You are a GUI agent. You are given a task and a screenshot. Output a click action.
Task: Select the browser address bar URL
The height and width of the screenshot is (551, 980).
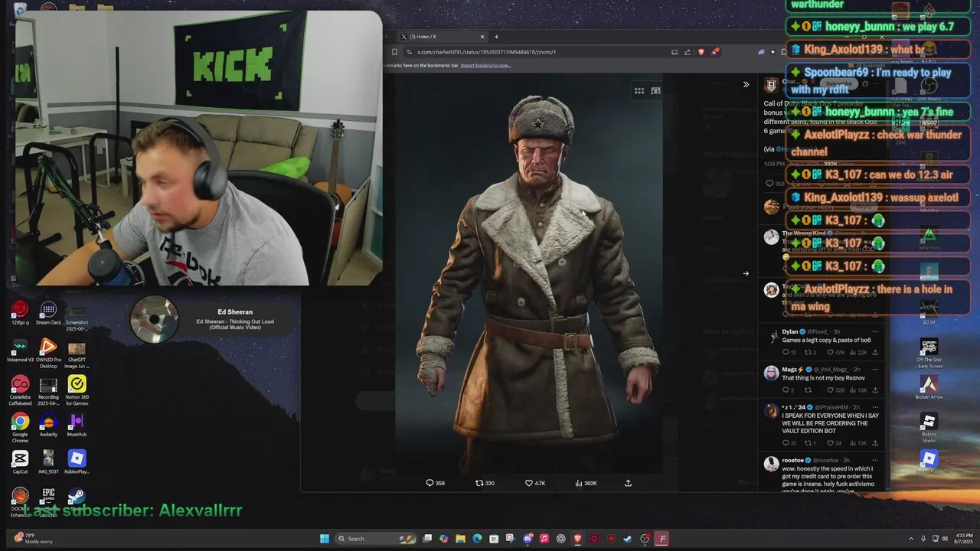(x=486, y=52)
